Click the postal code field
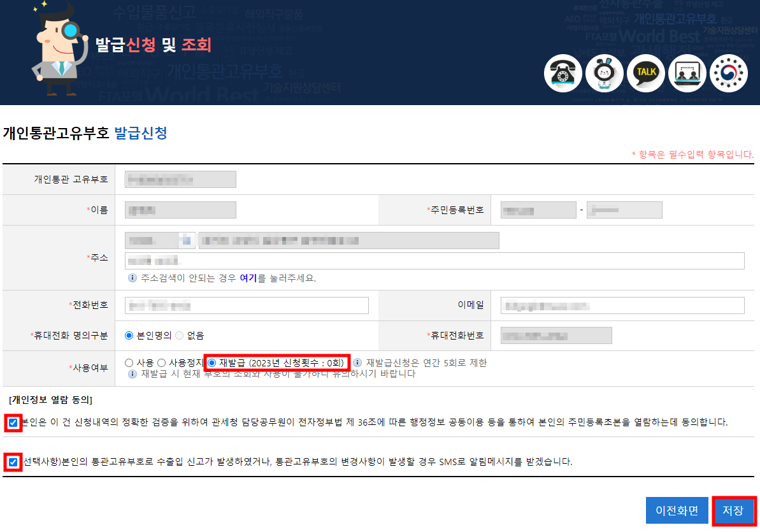 pyautogui.click(x=152, y=241)
